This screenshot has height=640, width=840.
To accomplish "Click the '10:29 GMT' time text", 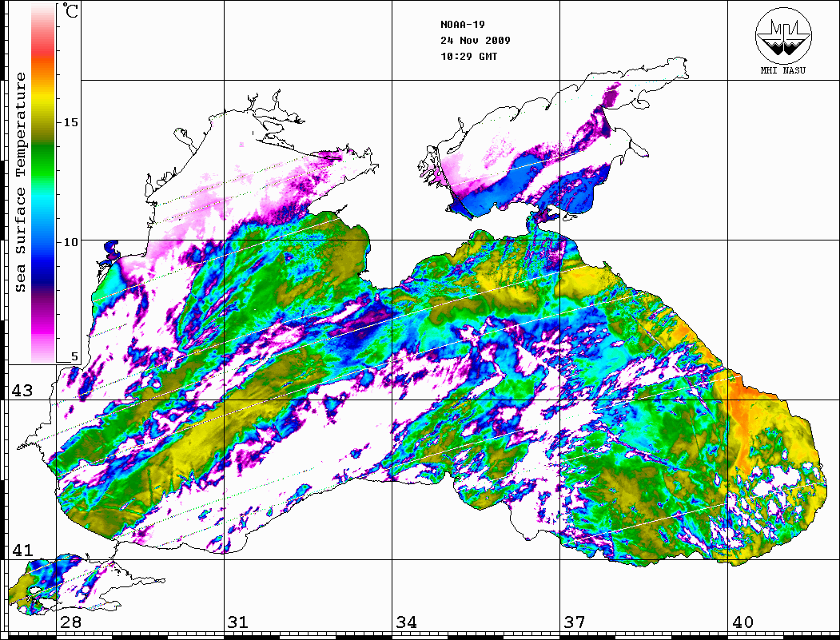I will click(x=468, y=56).
